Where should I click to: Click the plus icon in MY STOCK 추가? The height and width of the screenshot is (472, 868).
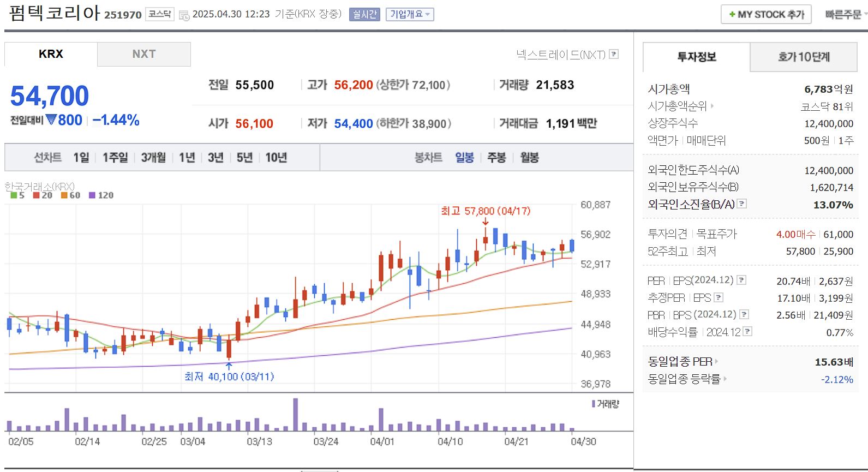point(732,14)
